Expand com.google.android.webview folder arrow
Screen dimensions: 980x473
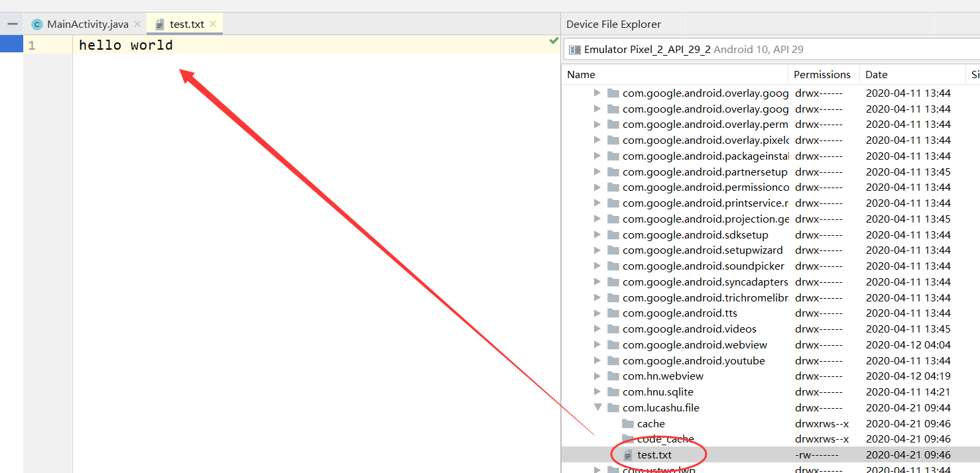tap(597, 345)
